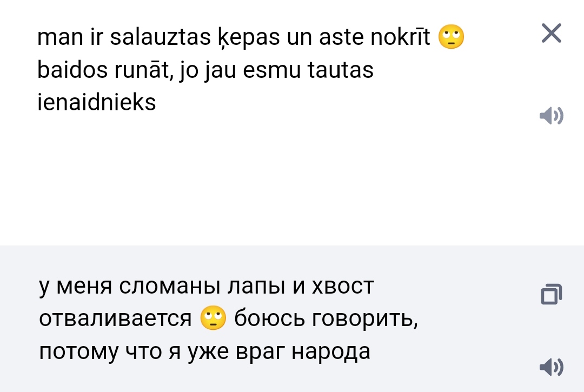This screenshot has height=392, width=584.
Task: Click the word "ienaidnieks" in the source text
Action: pyautogui.click(x=97, y=102)
